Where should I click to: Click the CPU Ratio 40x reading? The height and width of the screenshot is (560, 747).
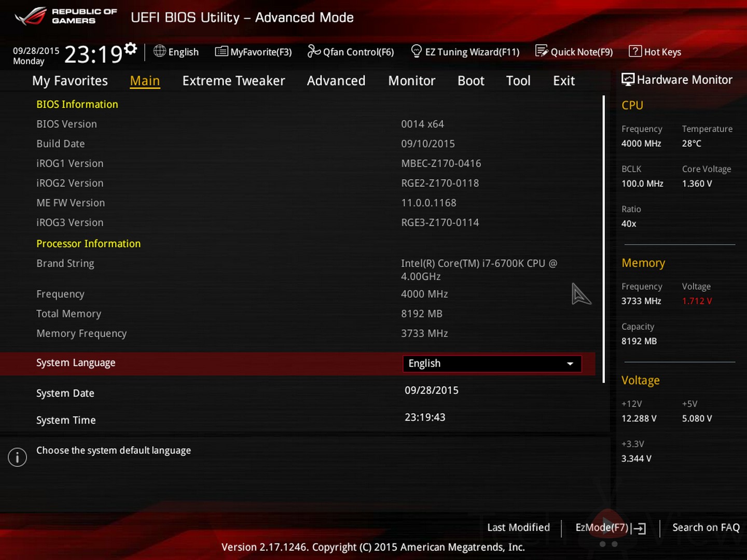pyautogui.click(x=629, y=224)
